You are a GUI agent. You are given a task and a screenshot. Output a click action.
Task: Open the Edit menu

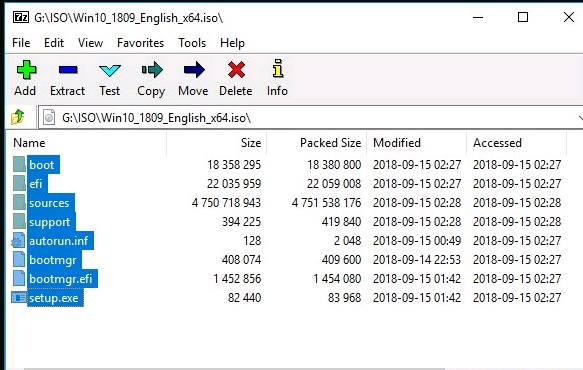pyautogui.click(x=54, y=43)
